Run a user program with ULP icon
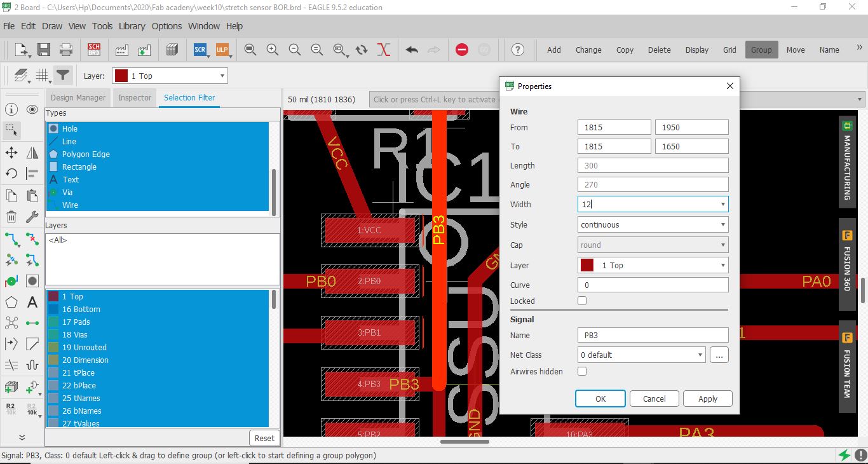 (x=222, y=50)
